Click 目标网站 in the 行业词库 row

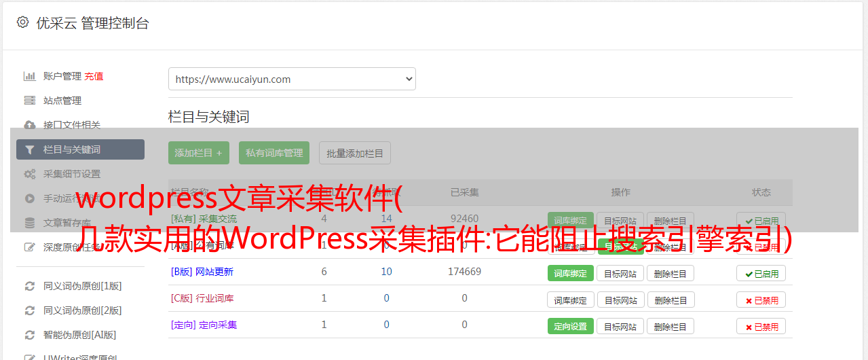pos(620,300)
